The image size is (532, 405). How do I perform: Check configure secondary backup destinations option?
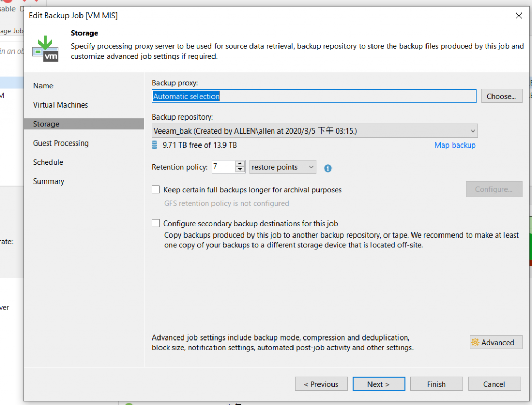(156, 223)
